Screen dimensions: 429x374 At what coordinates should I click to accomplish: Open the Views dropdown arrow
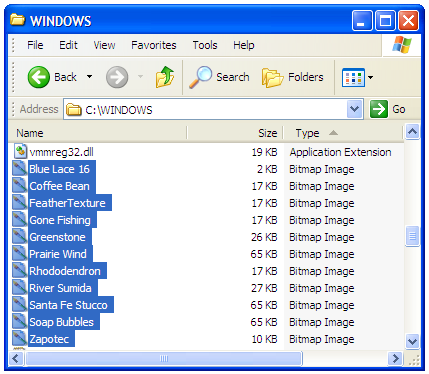(370, 77)
